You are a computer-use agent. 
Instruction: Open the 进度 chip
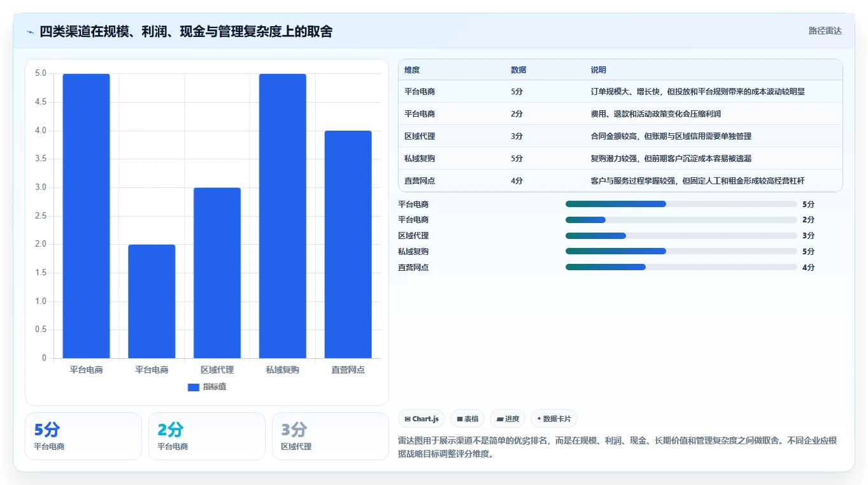pos(508,419)
